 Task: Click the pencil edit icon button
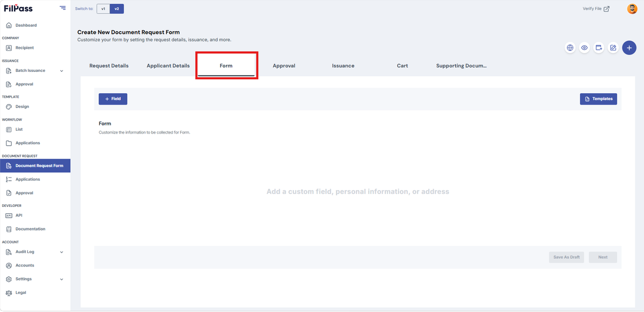(613, 48)
